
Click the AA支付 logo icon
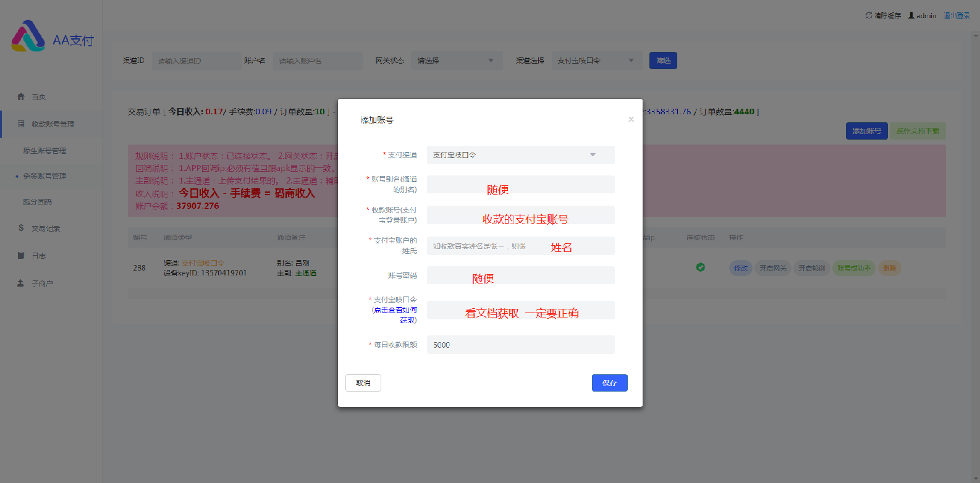coord(28,36)
